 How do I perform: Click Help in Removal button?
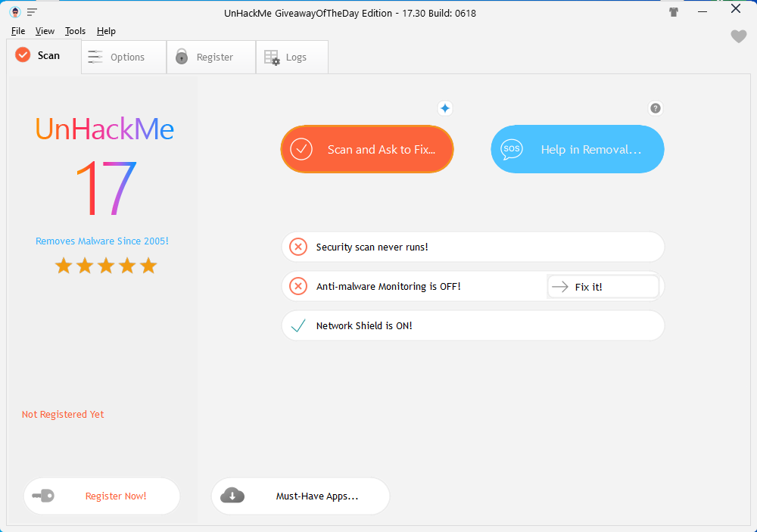[x=578, y=149]
